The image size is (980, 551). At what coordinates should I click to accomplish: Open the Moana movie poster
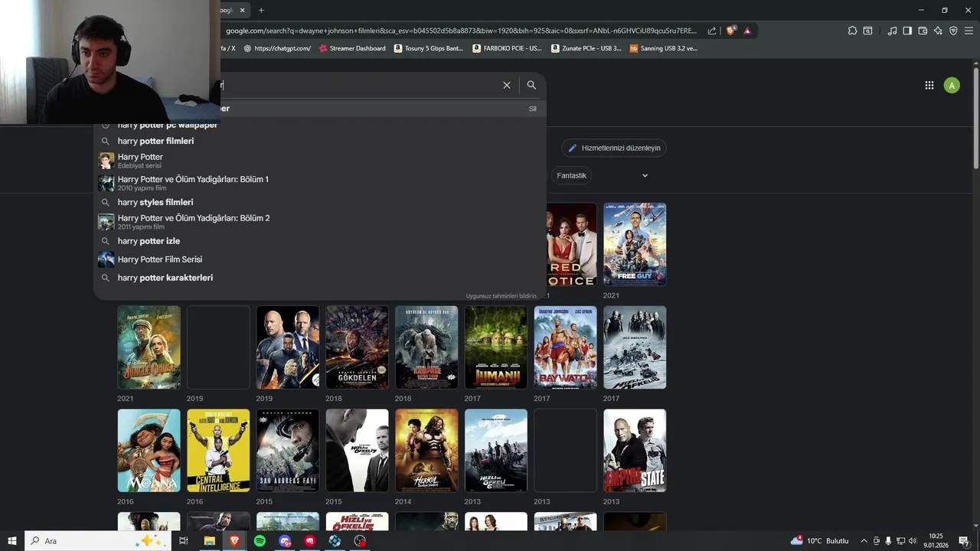pyautogui.click(x=149, y=451)
